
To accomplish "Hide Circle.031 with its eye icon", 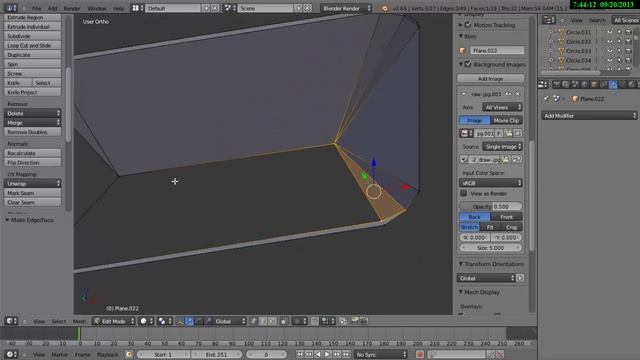I will (x=610, y=32).
